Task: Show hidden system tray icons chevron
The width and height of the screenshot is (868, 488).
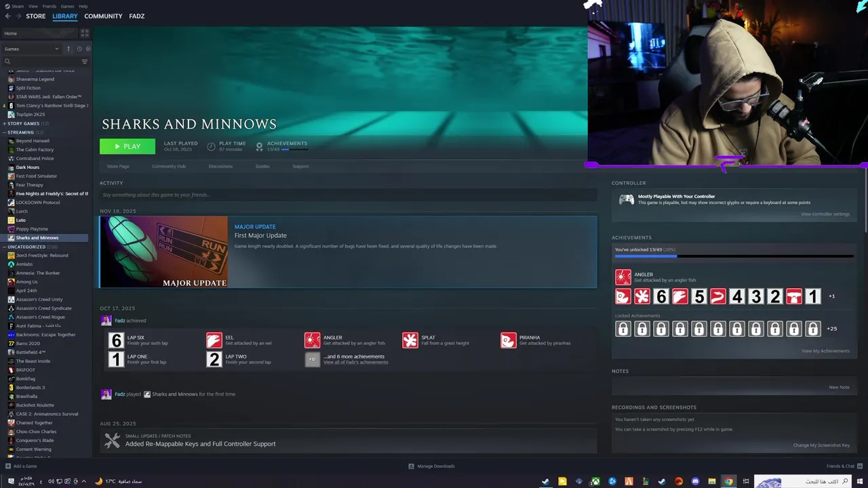Action: pos(83,481)
